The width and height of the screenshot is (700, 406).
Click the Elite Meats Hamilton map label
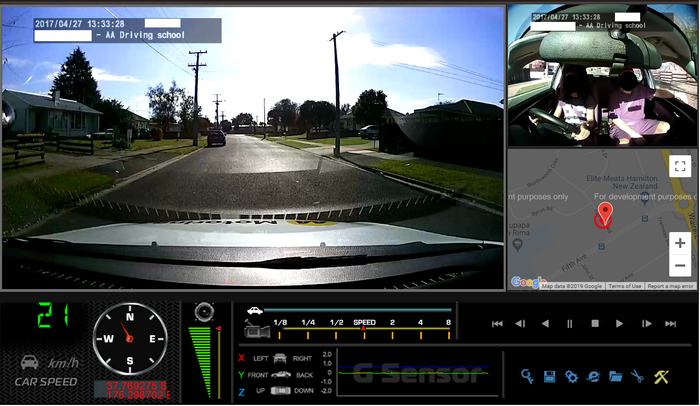[x=622, y=182]
